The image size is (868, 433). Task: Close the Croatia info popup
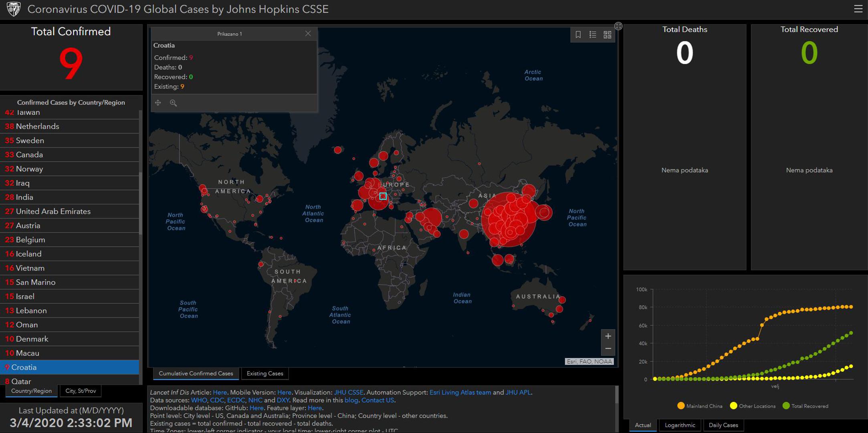[308, 34]
